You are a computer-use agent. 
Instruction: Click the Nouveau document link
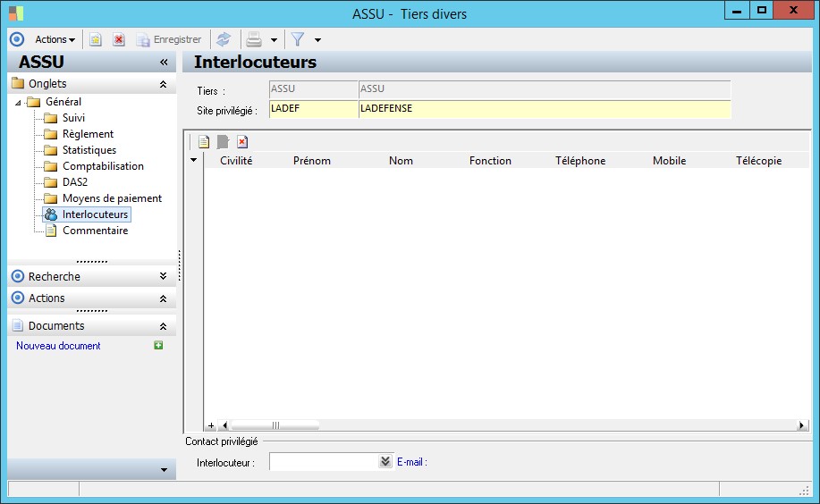tap(58, 346)
